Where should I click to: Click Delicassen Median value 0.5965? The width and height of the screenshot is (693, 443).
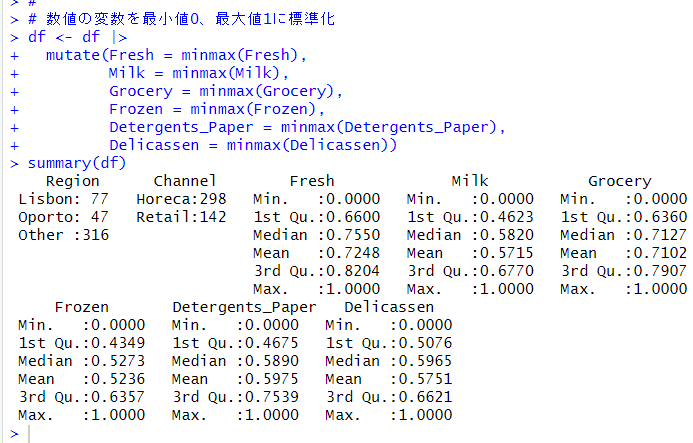pos(425,361)
